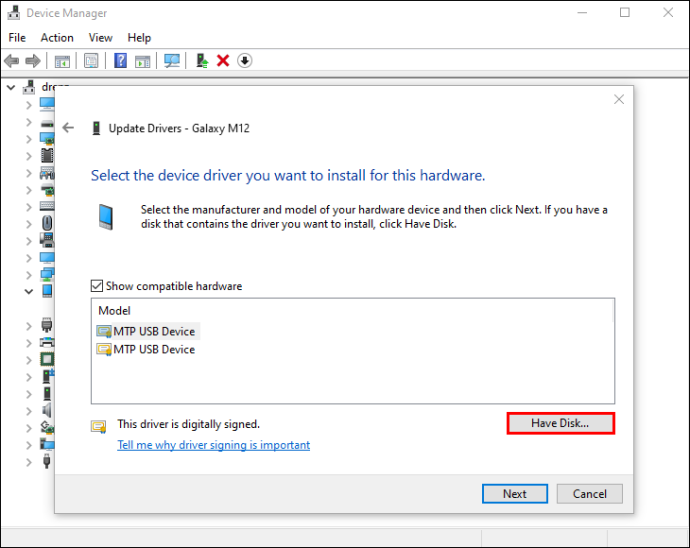Select the Human Interface Devices gamepad-keyboard tree icon
Image resolution: width=690 pixels, height=548 pixels.
pos(47,173)
